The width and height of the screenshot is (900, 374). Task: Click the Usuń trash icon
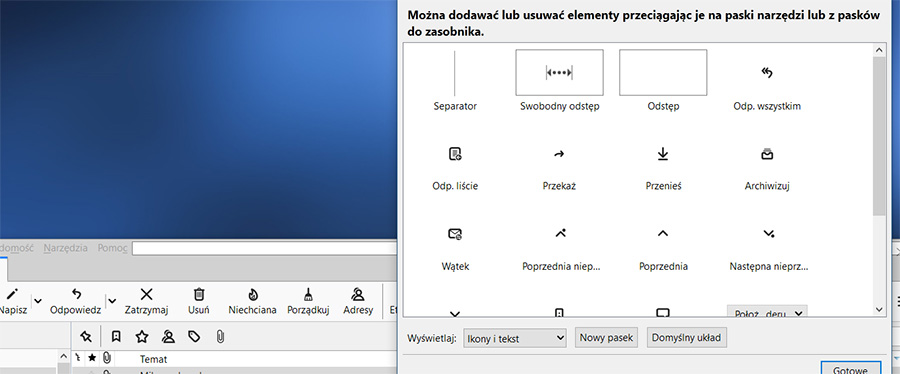pyautogui.click(x=199, y=294)
